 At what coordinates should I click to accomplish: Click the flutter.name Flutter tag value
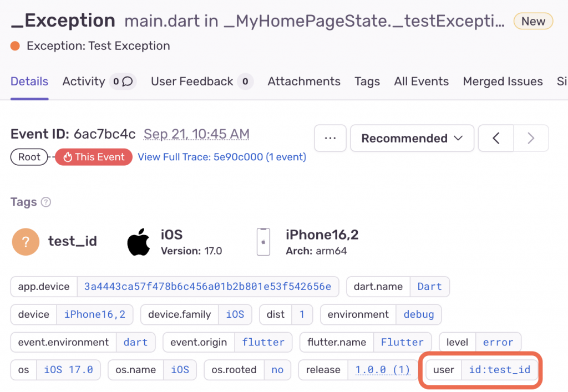(x=402, y=343)
